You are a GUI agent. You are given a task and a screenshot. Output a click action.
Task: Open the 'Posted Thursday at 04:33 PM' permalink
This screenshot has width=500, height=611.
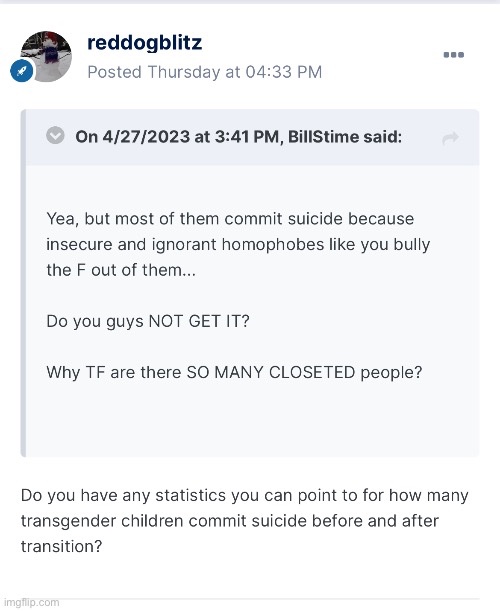point(205,72)
